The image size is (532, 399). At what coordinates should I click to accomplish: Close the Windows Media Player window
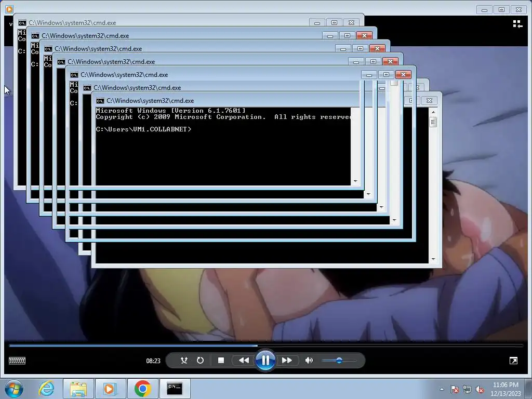(x=519, y=10)
